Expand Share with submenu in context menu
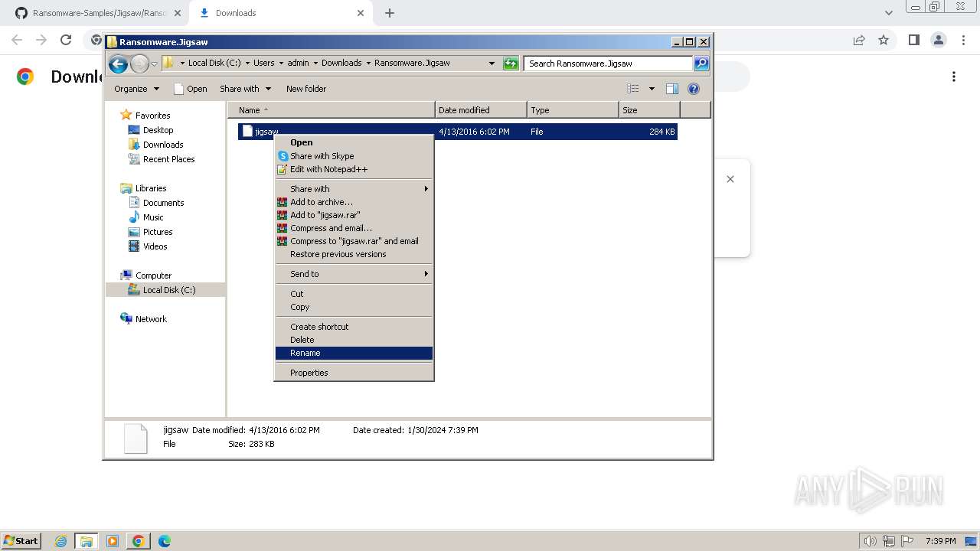The width and height of the screenshot is (980, 551). [x=354, y=189]
